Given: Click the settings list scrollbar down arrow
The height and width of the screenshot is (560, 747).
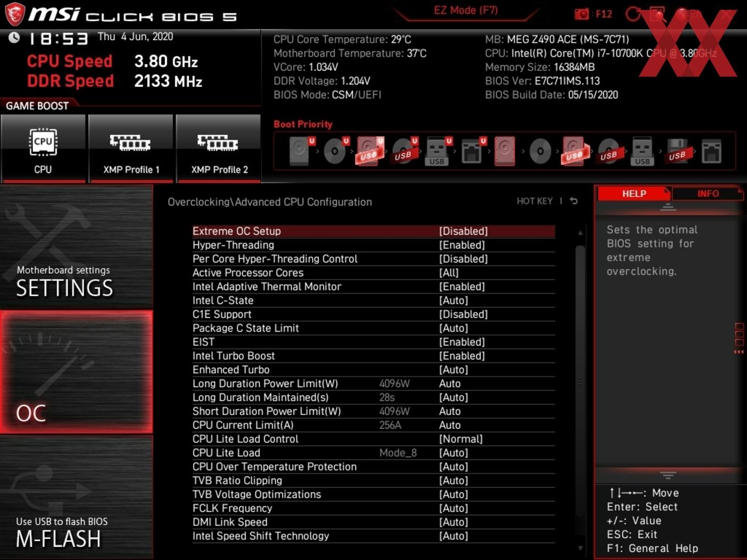Looking at the screenshot, I should (x=580, y=548).
